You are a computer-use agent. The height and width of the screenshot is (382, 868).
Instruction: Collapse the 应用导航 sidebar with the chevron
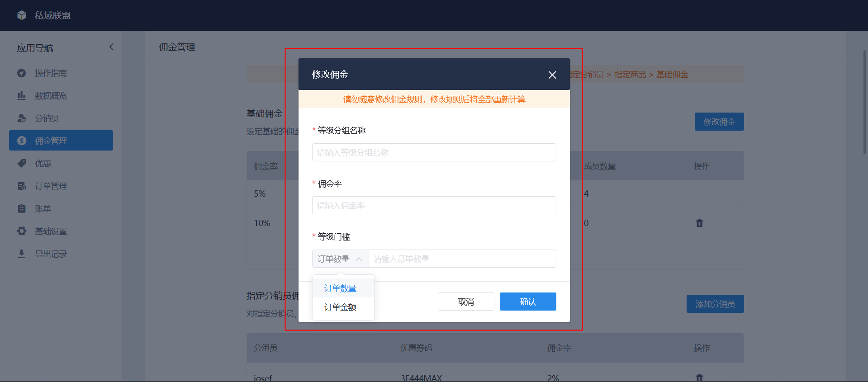point(111,47)
